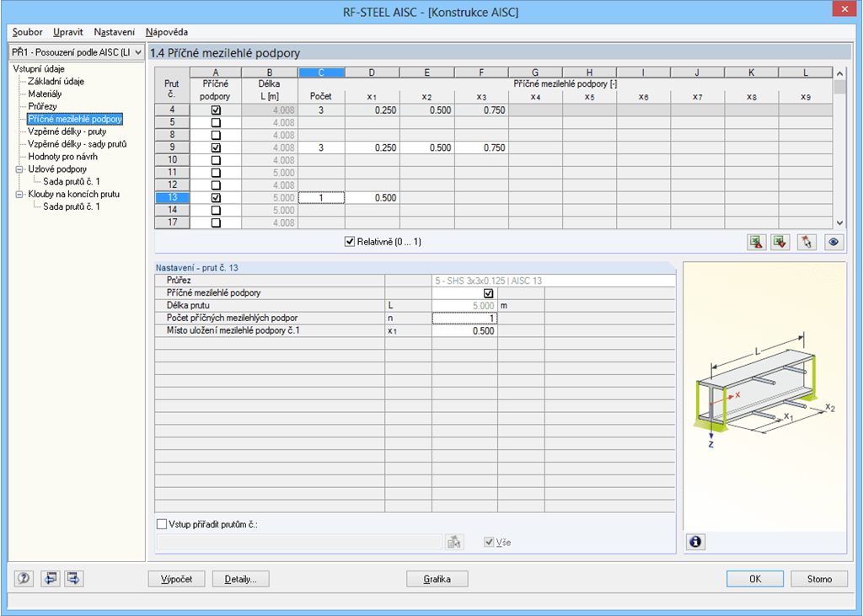Click the Počet cell for member 13
This screenshot has width=863, height=616.
coord(321,198)
